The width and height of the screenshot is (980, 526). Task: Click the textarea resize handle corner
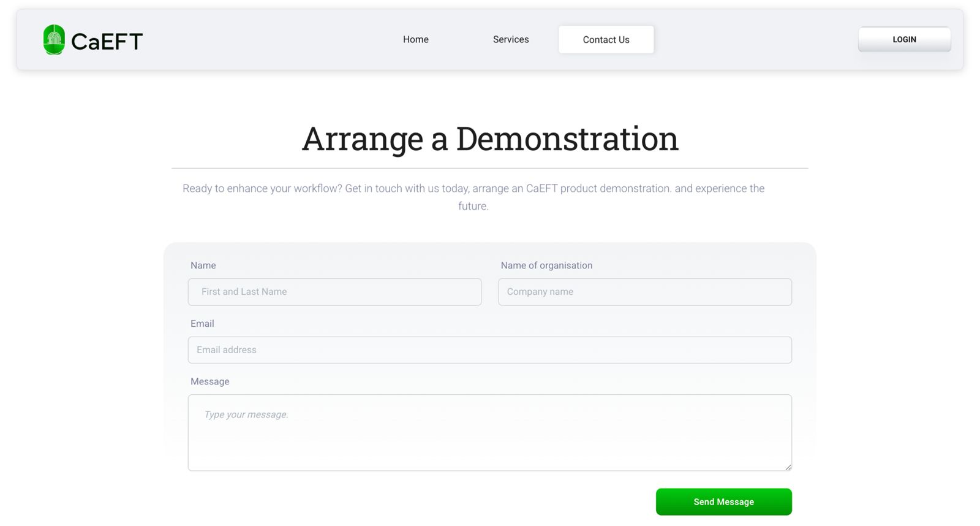788,467
